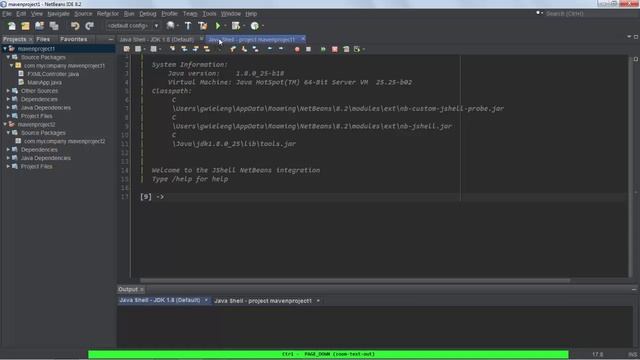Screen dimensions: 640x360
Task: Click the stop macro recording square
Action: coord(309,49)
